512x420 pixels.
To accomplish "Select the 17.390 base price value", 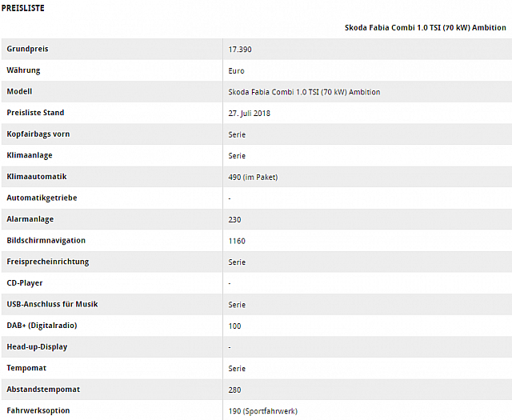I will click(x=240, y=50).
